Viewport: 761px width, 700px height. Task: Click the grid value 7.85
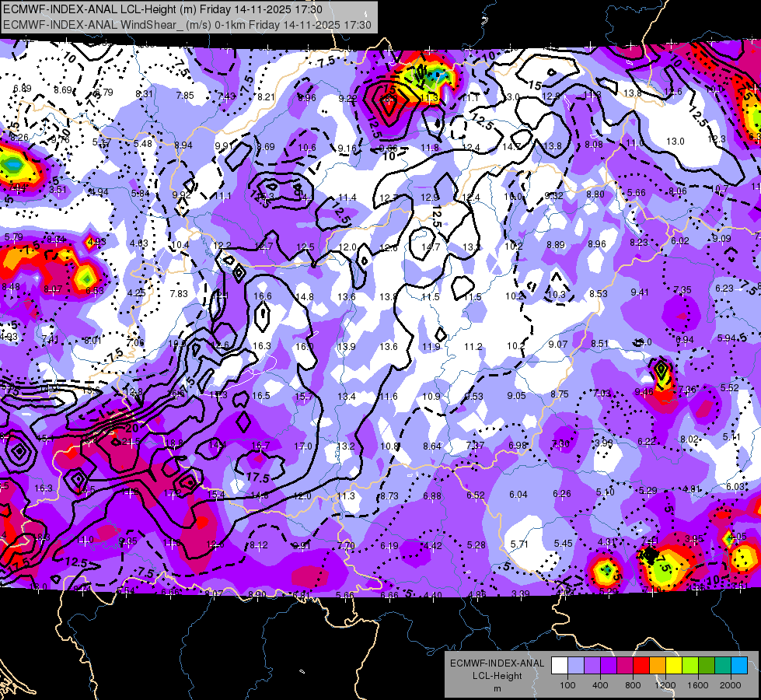click(185, 95)
